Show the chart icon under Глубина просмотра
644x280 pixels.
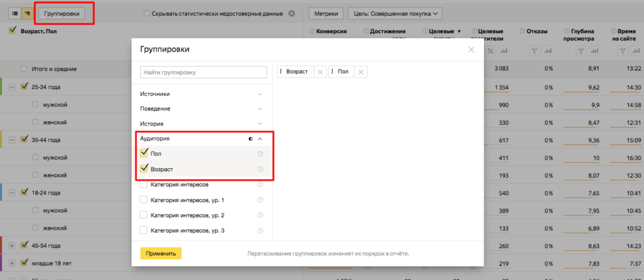click(593, 51)
